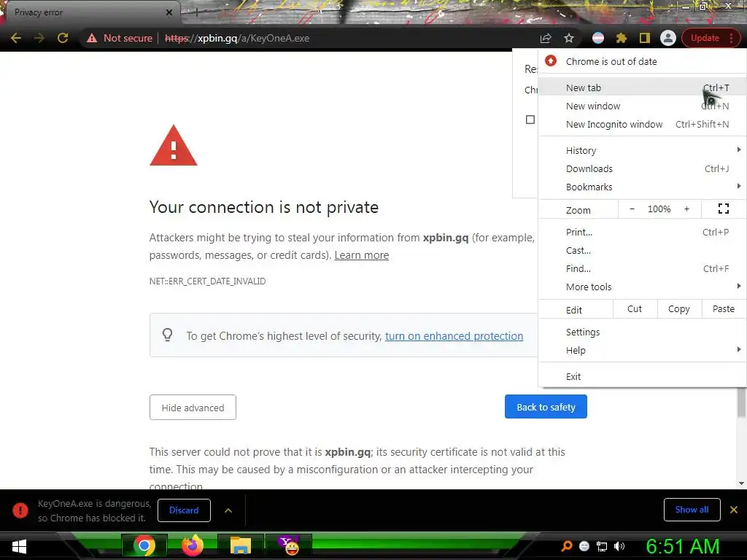The height and width of the screenshot is (560, 747).
Task: Enter fullscreen with the zoom row icon
Action: [x=724, y=209]
